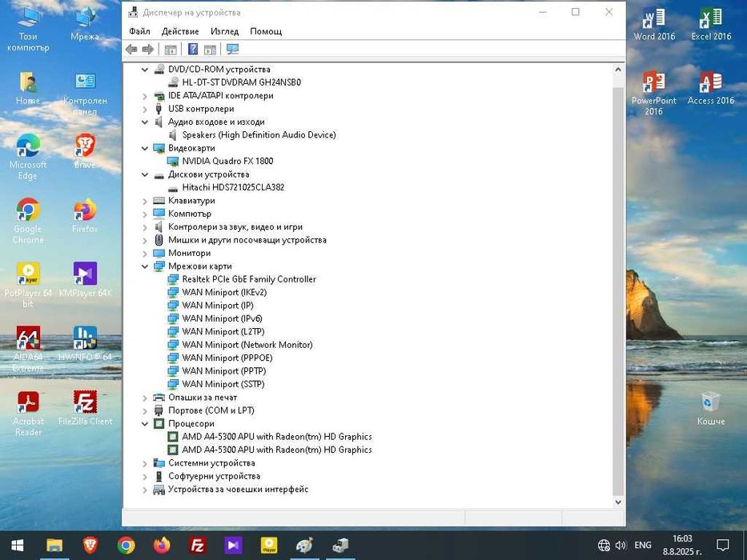Click the Back arrow toolbar icon
This screenshot has width=747, height=560.
[x=131, y=49]
